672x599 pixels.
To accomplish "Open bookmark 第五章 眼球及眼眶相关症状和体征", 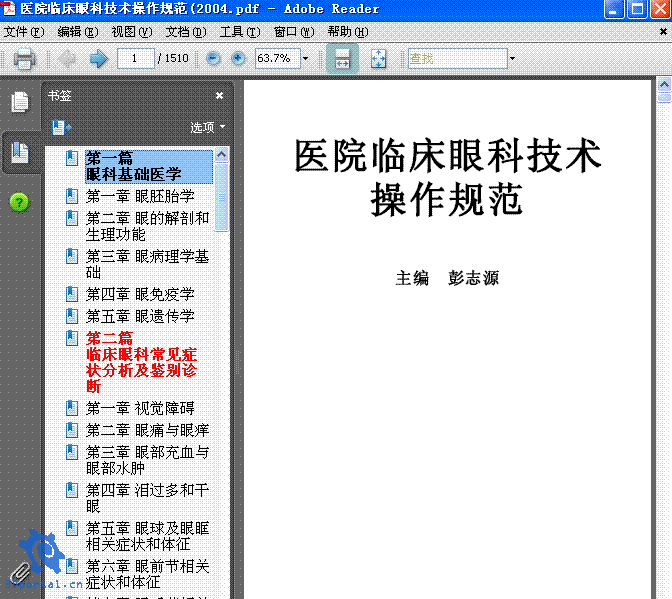I will coord(147,536).
